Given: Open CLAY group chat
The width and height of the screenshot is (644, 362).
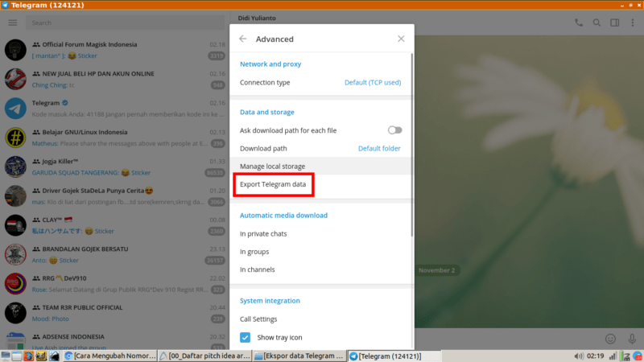Looking at the screenshot, I should pos(114,225).
